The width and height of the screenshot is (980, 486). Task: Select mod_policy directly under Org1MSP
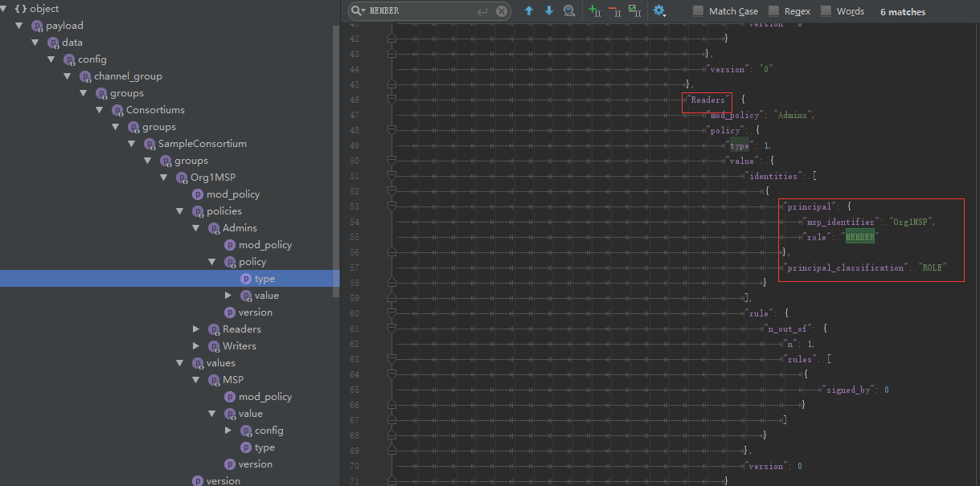232,194
